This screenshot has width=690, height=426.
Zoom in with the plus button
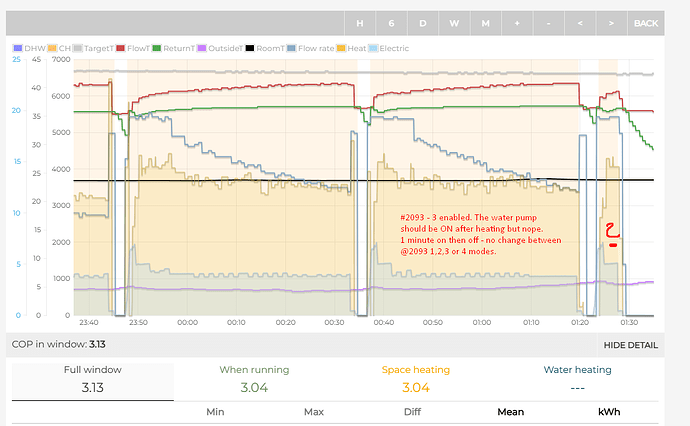(517, 23)
